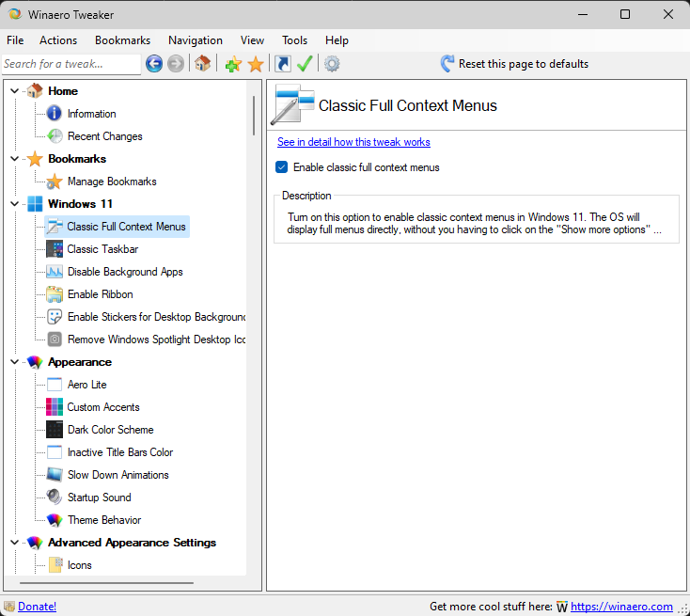Select the Appearance tree category label
This screenshot has width=690, height=616.
point(80,362)
